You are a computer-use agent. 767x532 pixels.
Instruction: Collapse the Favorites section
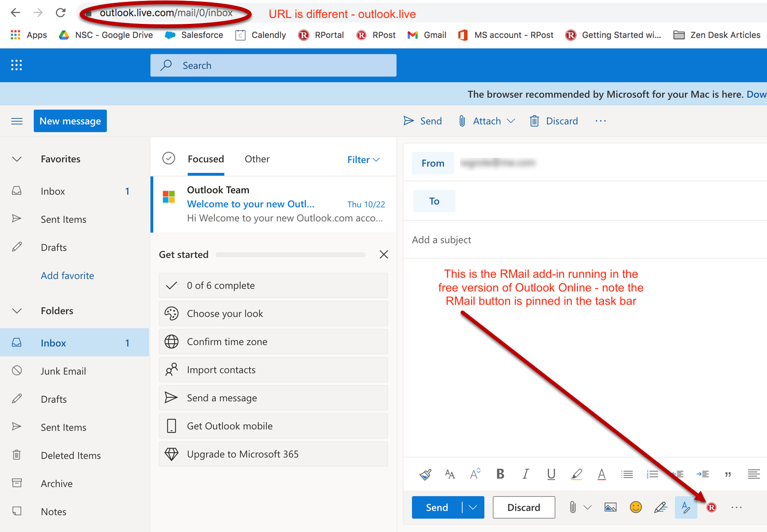click(x=17, y=159)
